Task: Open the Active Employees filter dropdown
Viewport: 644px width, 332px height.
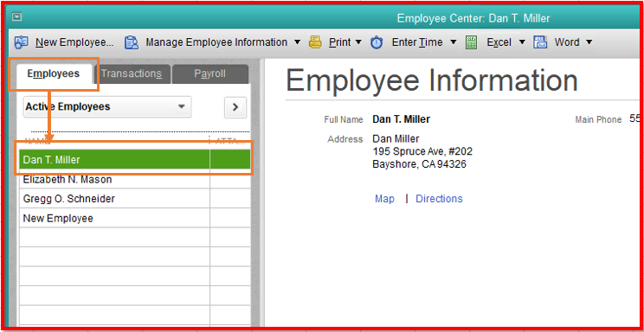Action: pyautogui.click(x=107, y=107)
